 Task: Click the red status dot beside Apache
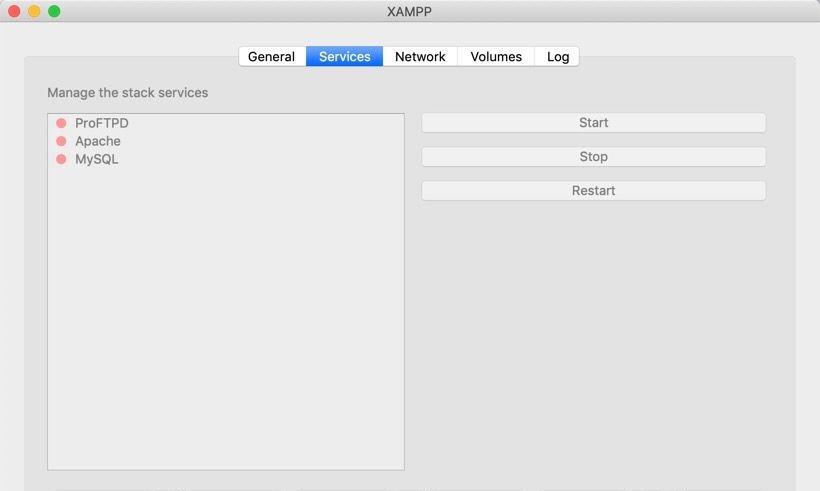[61, 141]
